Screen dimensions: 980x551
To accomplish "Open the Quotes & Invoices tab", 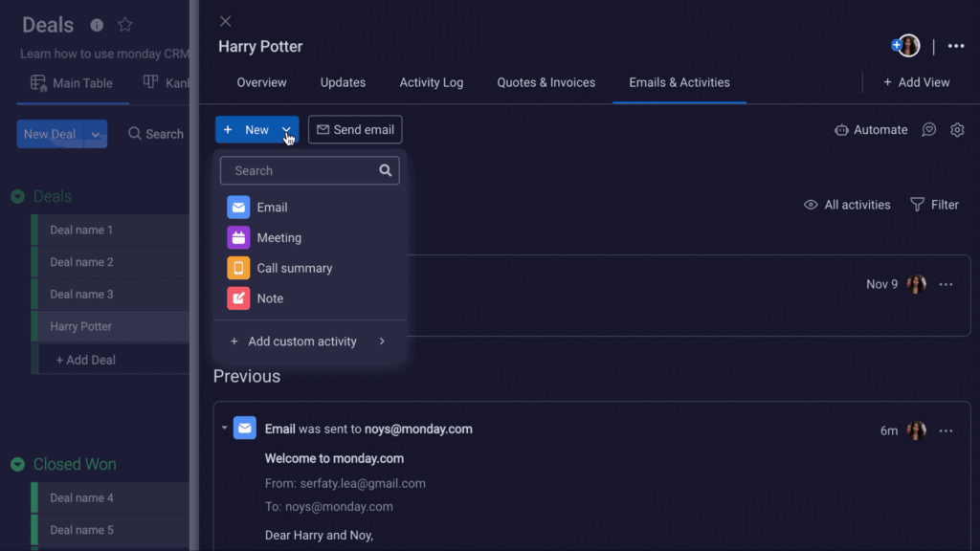I will click(x=546, y=82).
